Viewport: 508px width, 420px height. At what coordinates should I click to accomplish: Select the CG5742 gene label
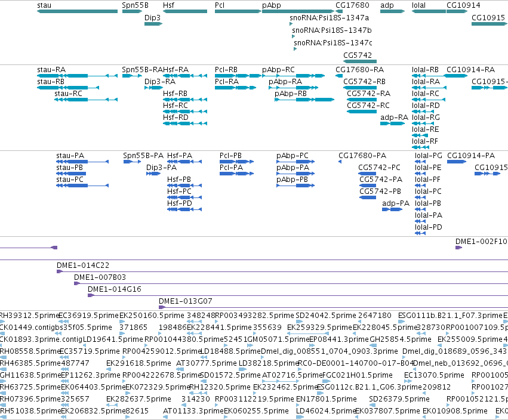(x=358, y=55)
